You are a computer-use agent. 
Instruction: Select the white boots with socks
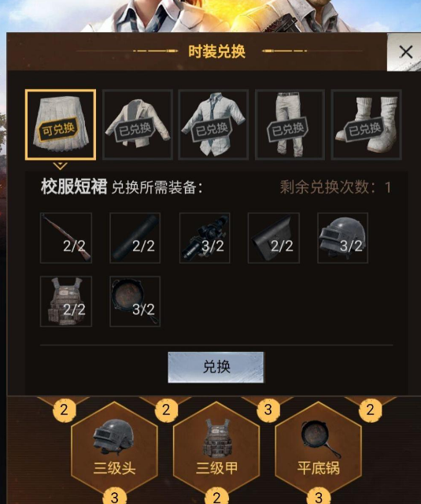pyautogui.click(x=367, y=124)
